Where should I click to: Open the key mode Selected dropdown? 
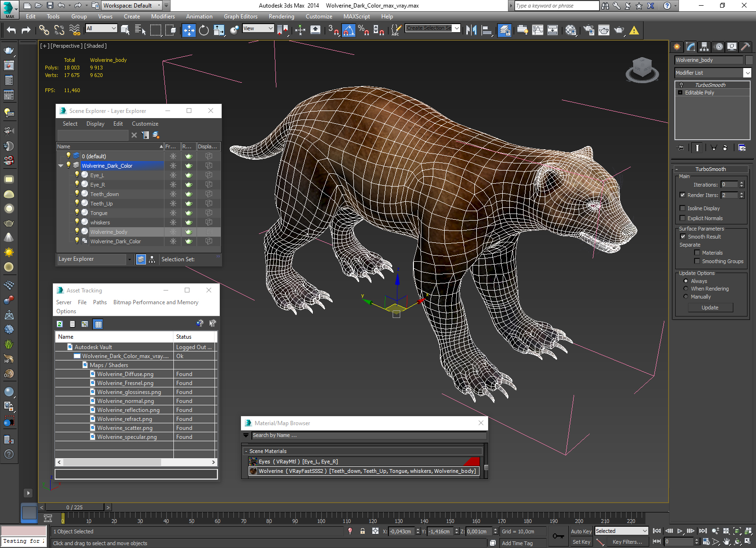coord(621,531)
